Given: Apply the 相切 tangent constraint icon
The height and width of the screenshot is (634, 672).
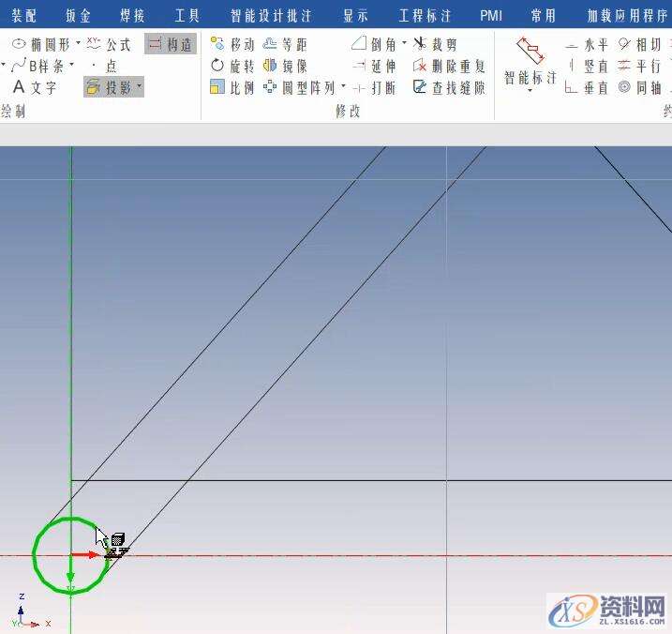Looking at the screenshot, I should (624, 44).
